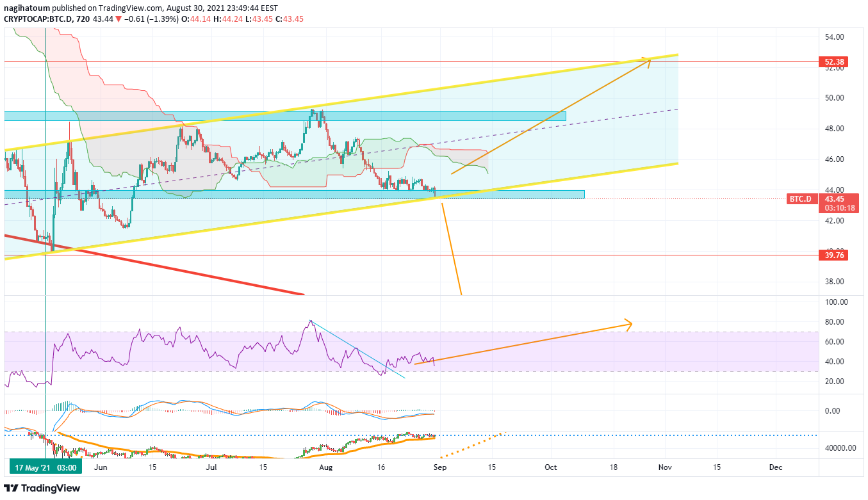Click the red 39.76 price tag
Screen dimensions: 868x500
click(833, 255)
